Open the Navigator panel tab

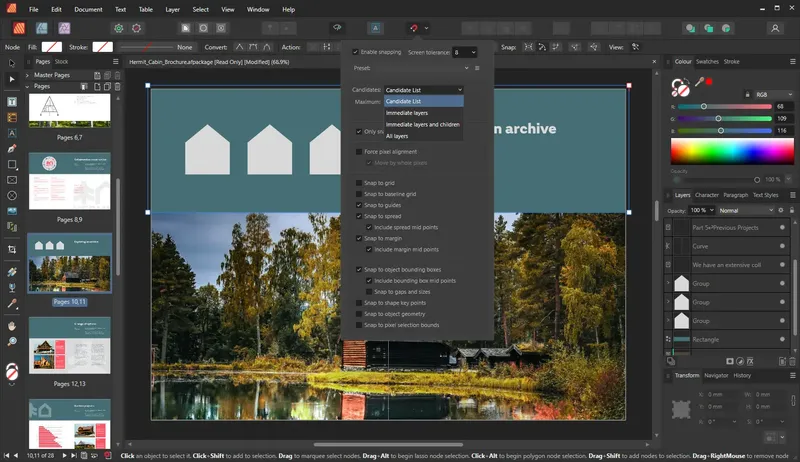click(716, 375)
